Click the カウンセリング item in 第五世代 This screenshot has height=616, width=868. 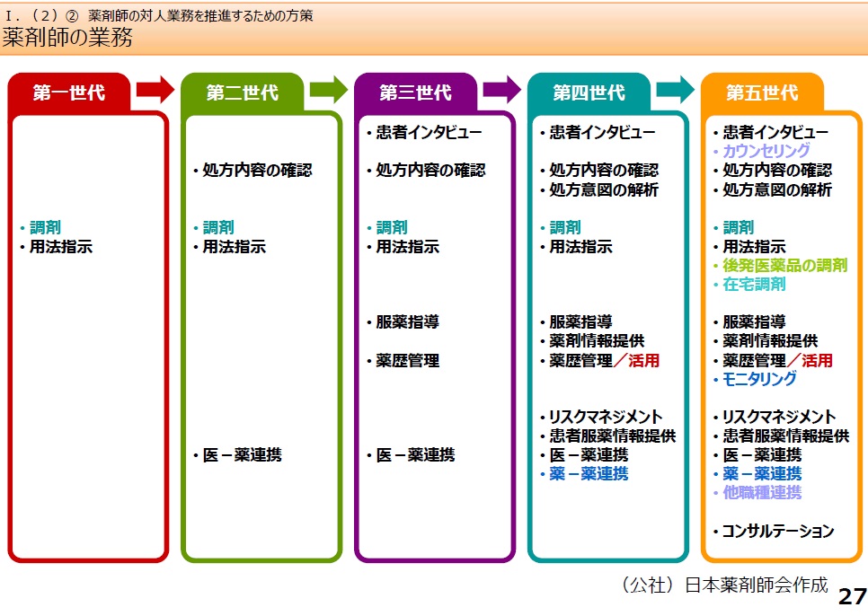[766, 151]
